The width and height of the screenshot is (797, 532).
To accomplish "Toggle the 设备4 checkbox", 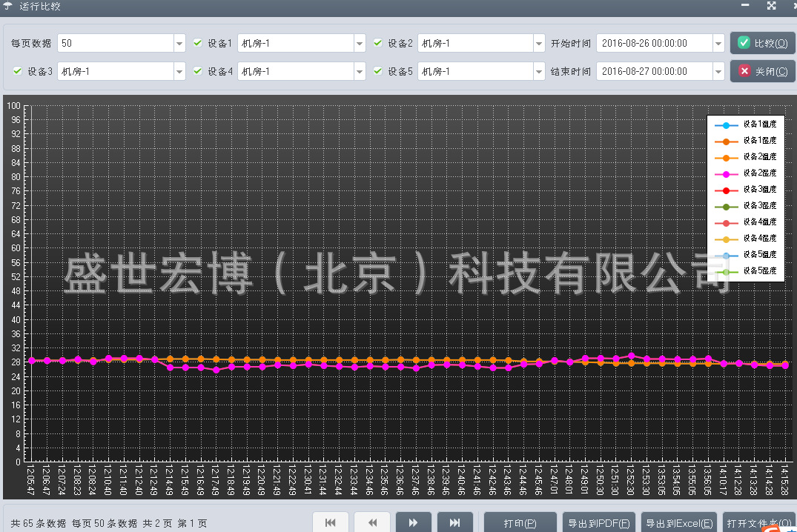I will [198, 70].
